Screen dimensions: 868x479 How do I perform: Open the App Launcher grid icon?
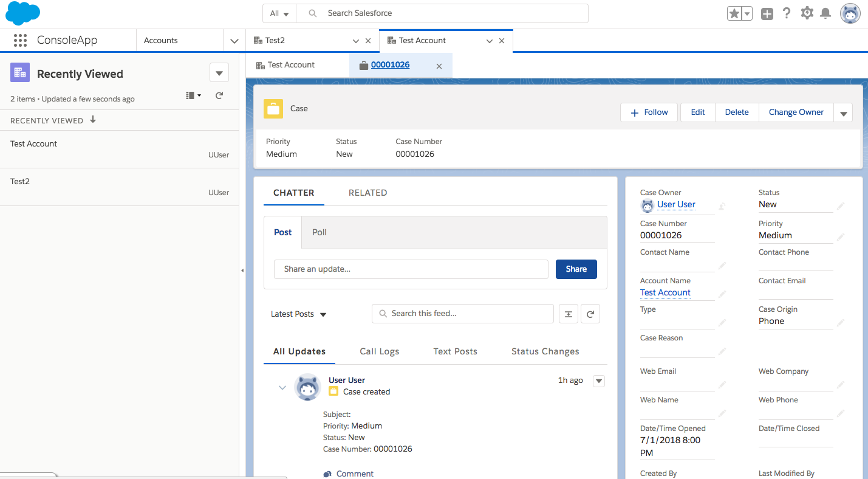[x=20, y=41]
